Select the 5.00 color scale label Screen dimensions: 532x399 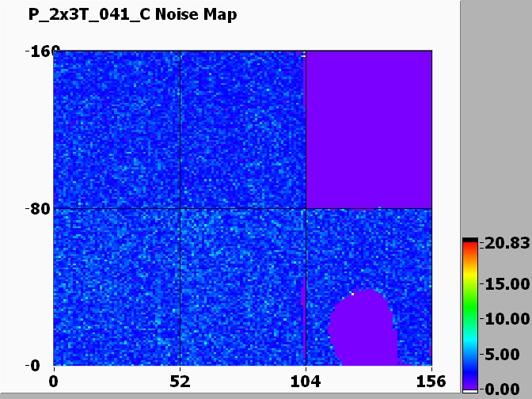[x=509, y=355]
